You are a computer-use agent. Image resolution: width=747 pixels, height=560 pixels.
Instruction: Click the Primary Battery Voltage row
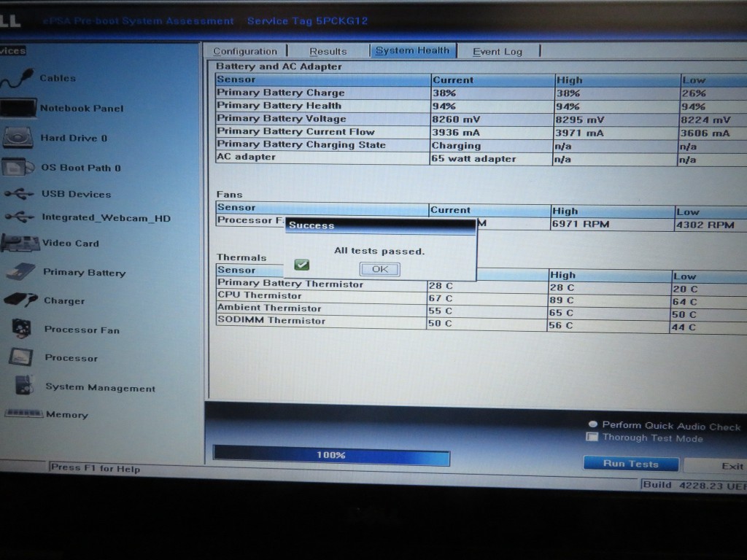click(481, 119)
